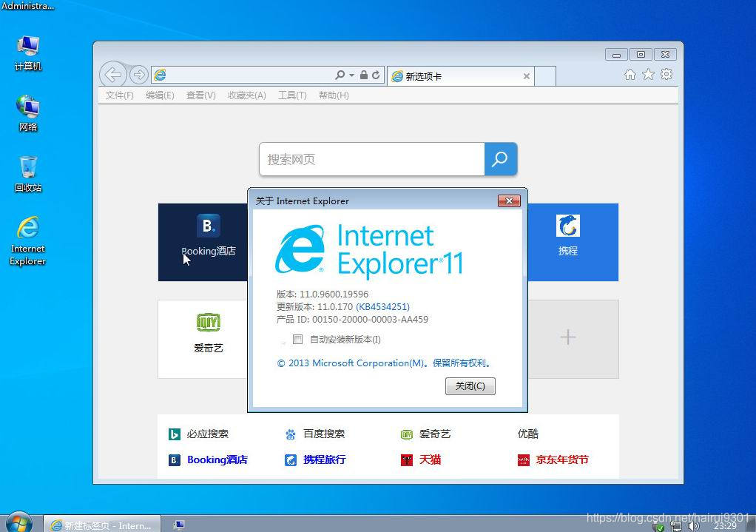This screenshot has width=756, height=532.
Task: Open the 帮助(H) menu
Action: tap(334, 95)
